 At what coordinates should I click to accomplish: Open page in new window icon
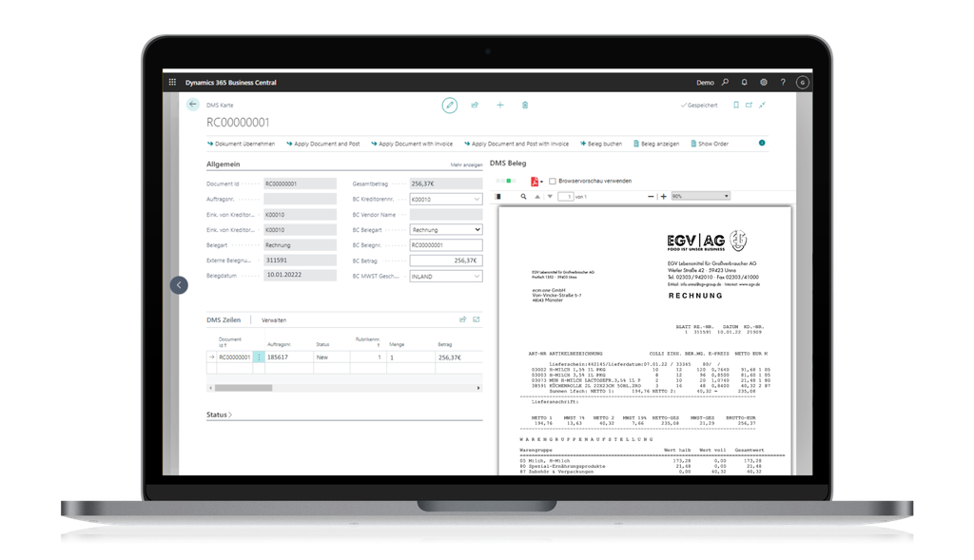(x=750, y=105)
